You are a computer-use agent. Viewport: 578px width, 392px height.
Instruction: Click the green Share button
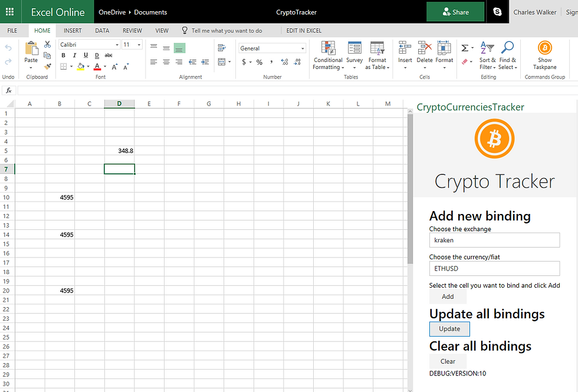click(x=455, y=12)
